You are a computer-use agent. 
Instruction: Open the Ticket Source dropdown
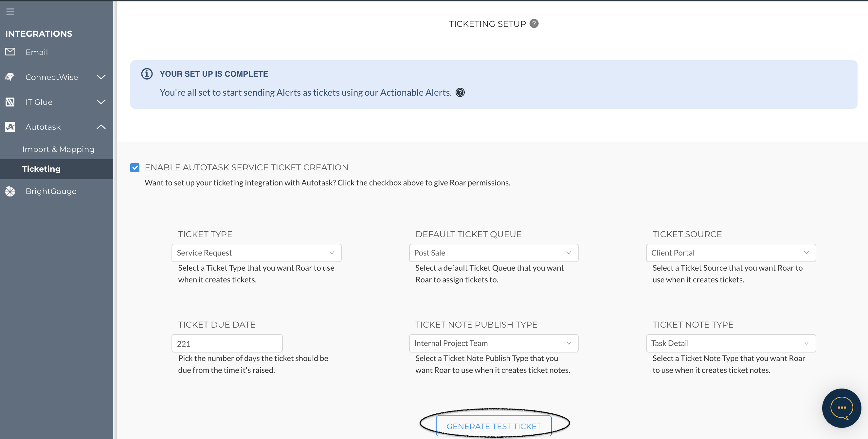point(731,253)
